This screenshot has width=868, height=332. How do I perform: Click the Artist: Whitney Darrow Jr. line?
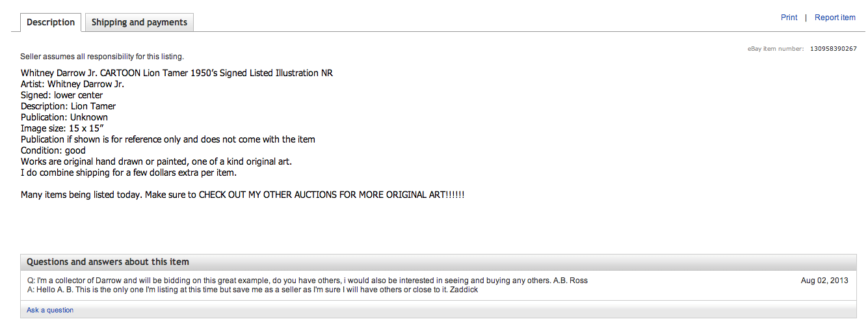[72, 84]
